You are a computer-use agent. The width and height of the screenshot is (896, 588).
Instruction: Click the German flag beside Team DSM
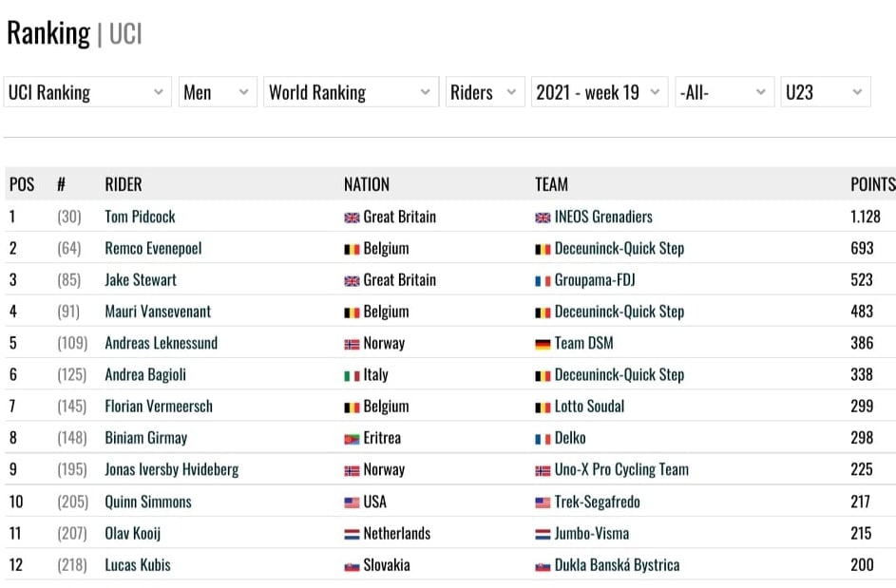[x=543, y=344]
